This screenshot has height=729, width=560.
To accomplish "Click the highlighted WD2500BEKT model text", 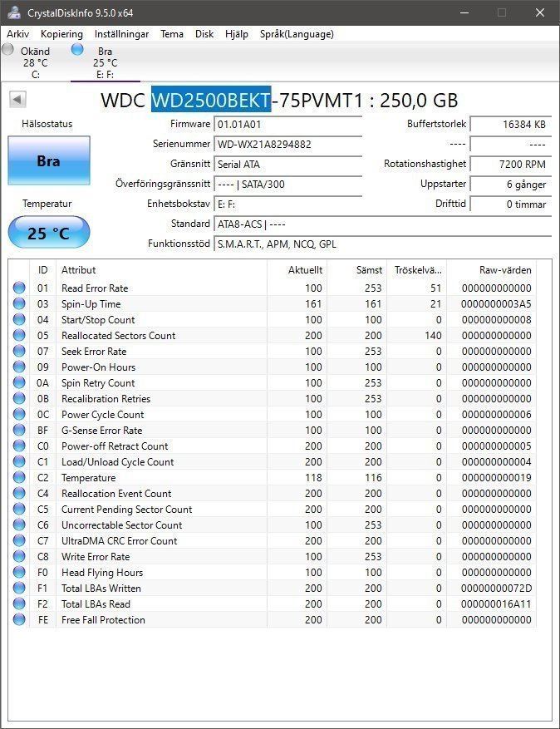I will 211,100.
